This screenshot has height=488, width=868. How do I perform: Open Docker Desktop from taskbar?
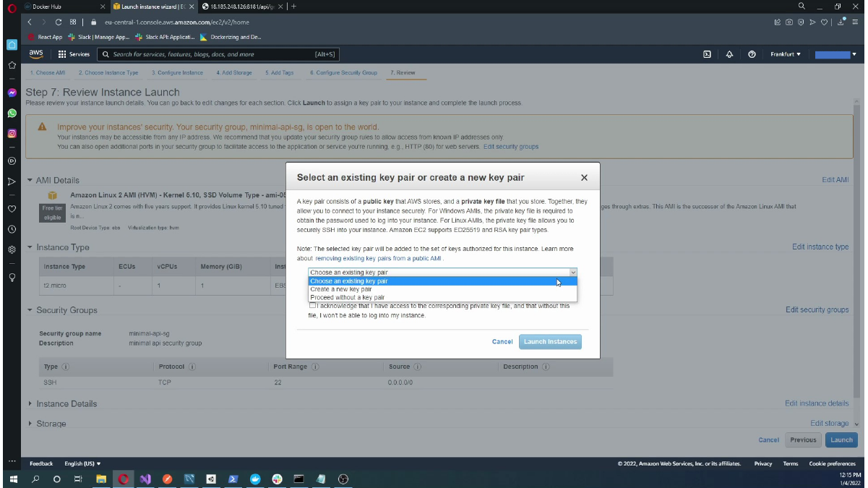point(255,479)
